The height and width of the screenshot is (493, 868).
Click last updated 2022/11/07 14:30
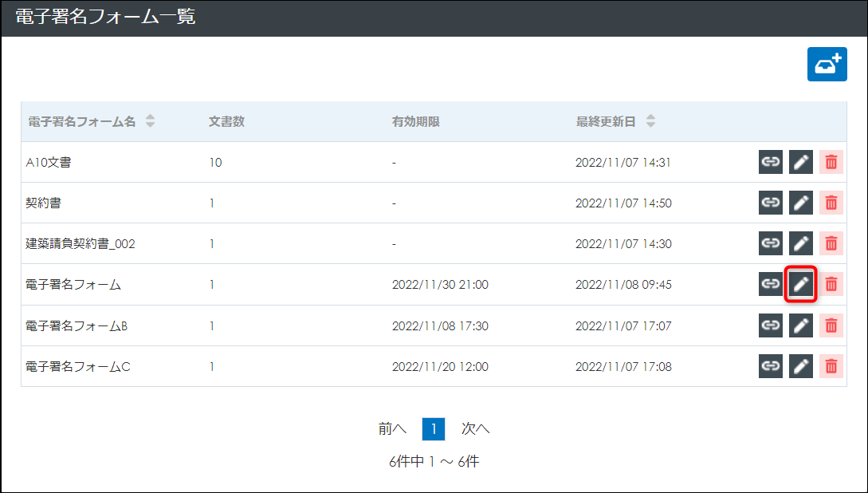click(623, 244)
